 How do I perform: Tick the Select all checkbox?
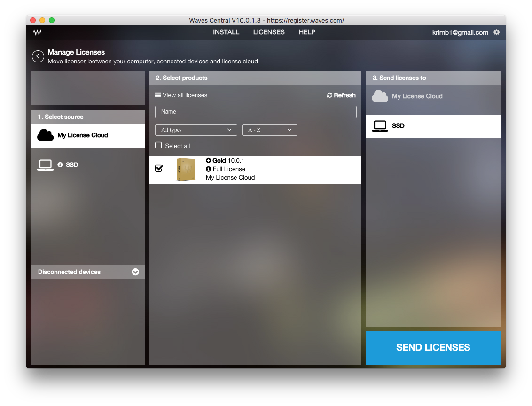(x=158, y=146)
